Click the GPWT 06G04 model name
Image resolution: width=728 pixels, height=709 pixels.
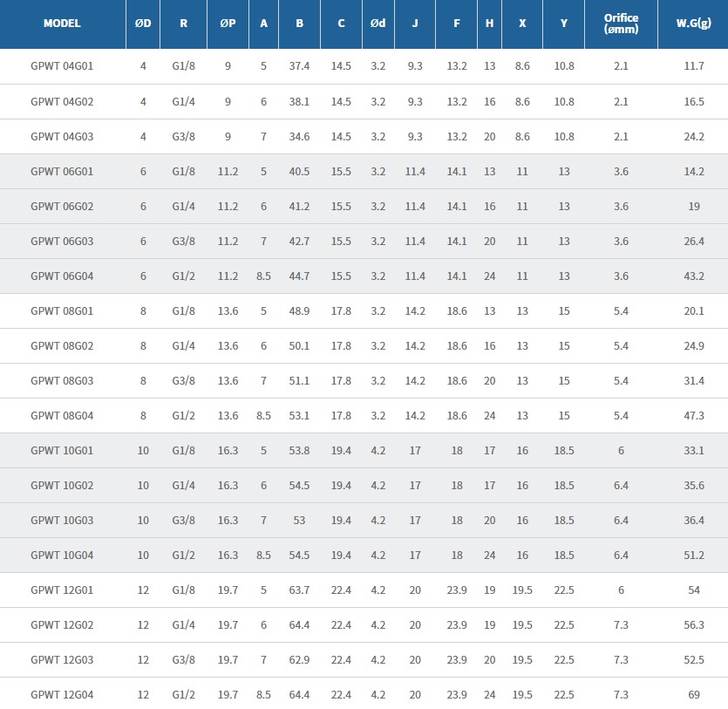(x=62, y=276)
